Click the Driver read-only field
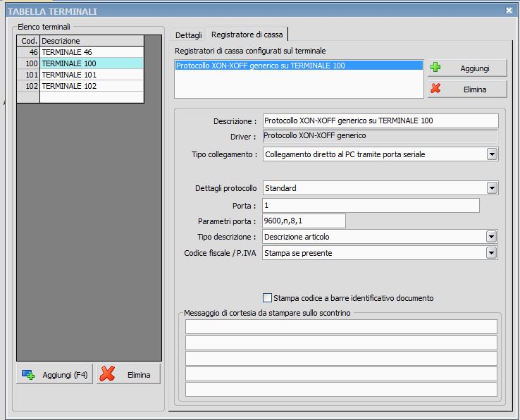This screenshot has width=520, height=420. click(x=380, y=136)
